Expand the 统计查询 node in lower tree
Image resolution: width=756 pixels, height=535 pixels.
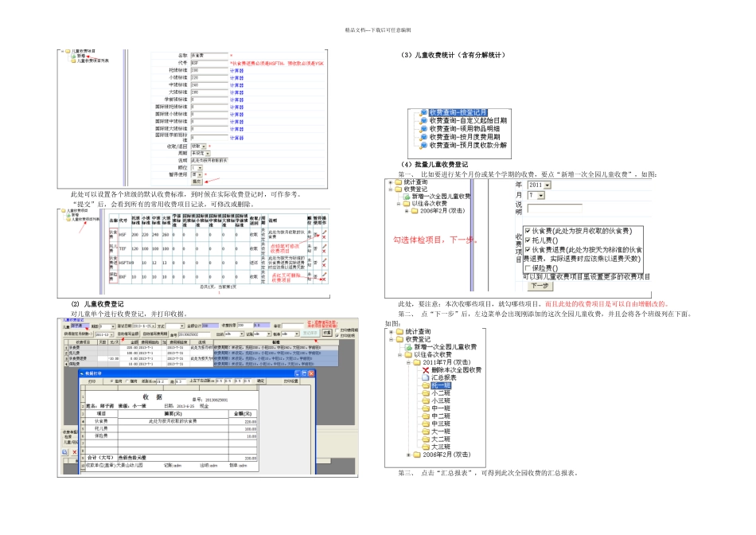(391, 332)
